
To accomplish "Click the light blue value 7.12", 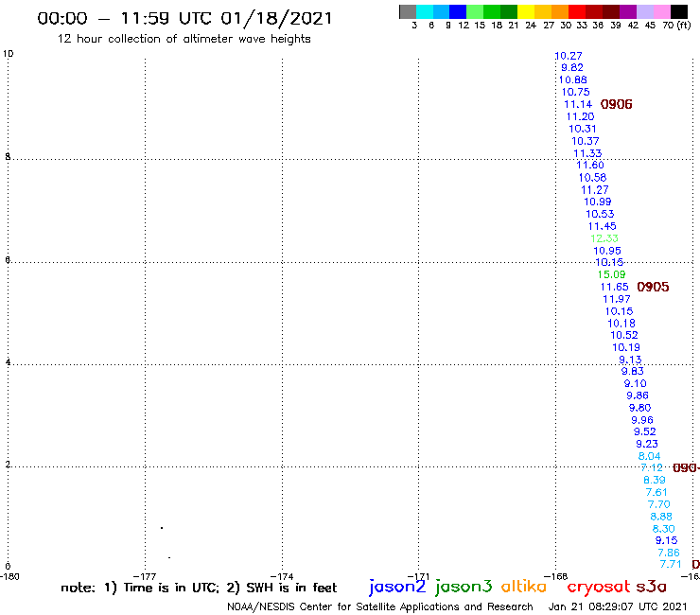I will [x=652, y=468].
